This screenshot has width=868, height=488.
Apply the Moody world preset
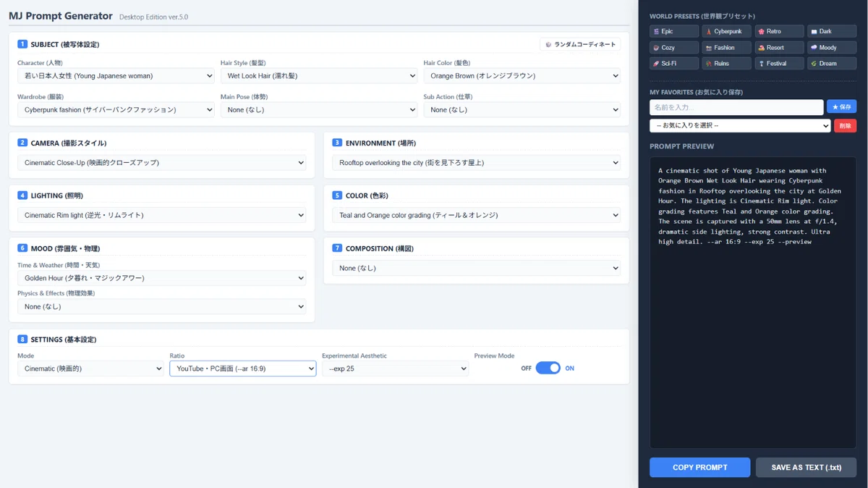point(832,47)
